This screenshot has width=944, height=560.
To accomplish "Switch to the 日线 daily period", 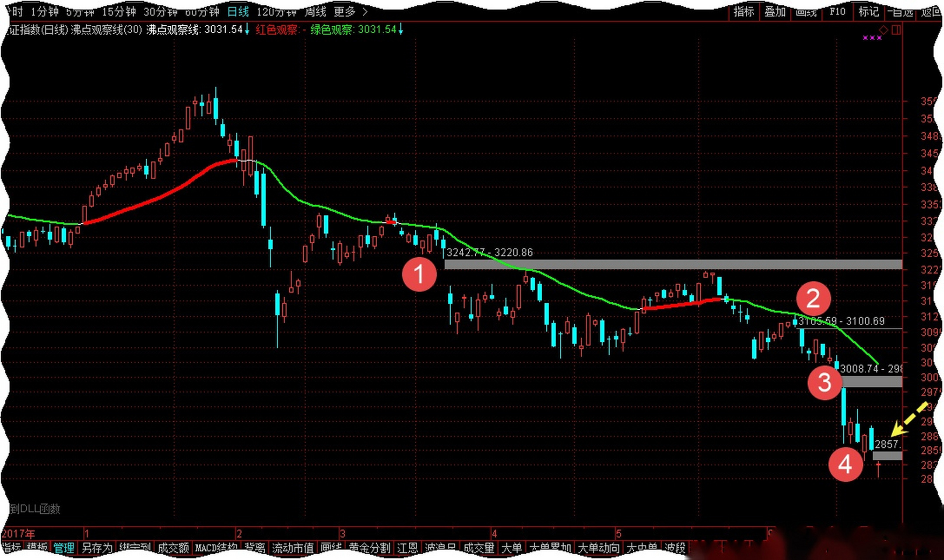I will pyautogui.click(x=238, y=12).
